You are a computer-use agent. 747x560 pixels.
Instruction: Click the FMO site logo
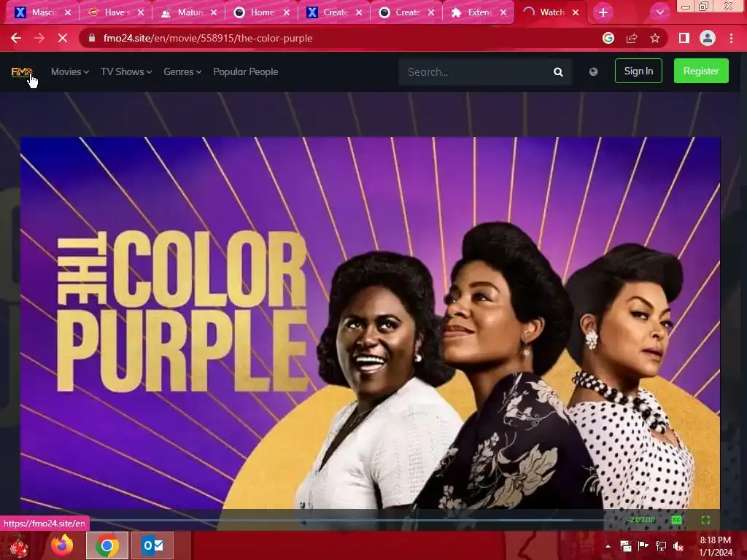[22, 72]
